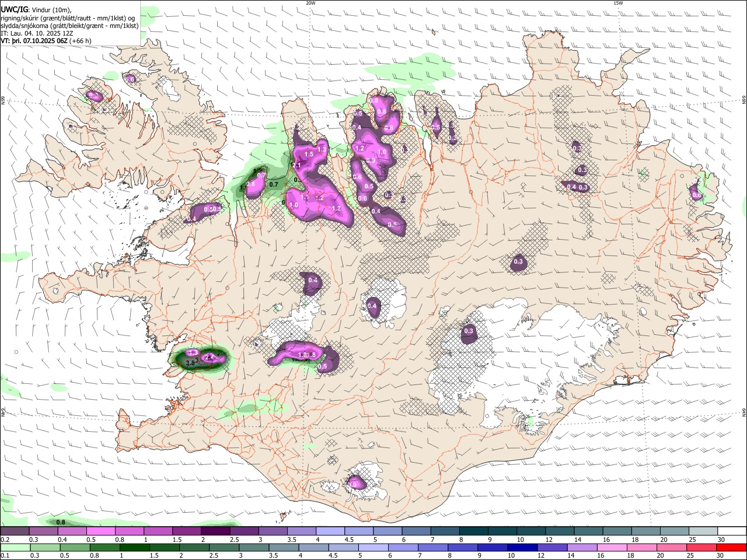The height and width of the screenshot is (560, 747).
Task: Click the "30" label of the lower color scale
Action: click(x=721, y=556)
